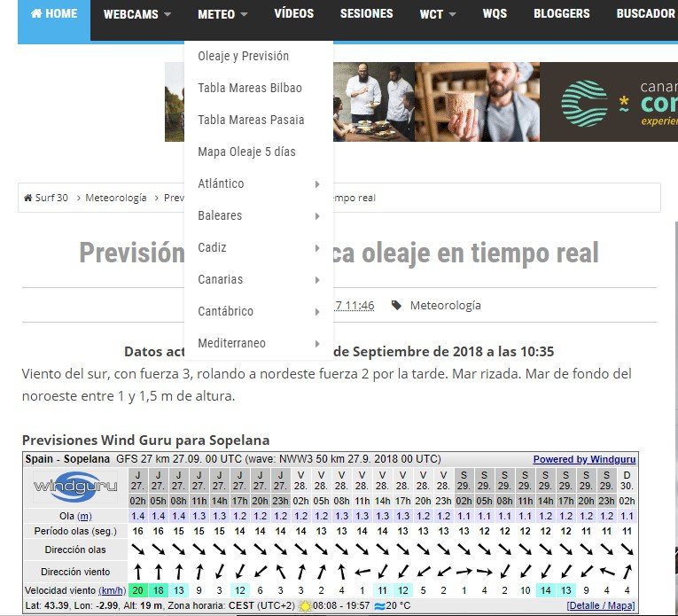
Task: Click the Surf 30 breadcrumb home icon
Action: pos(28,198)
